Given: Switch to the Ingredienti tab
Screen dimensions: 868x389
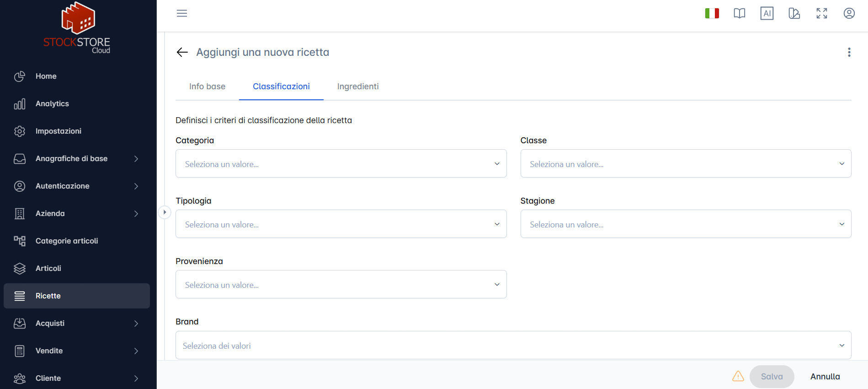Looking at the screenshot, I should point(358,86).
